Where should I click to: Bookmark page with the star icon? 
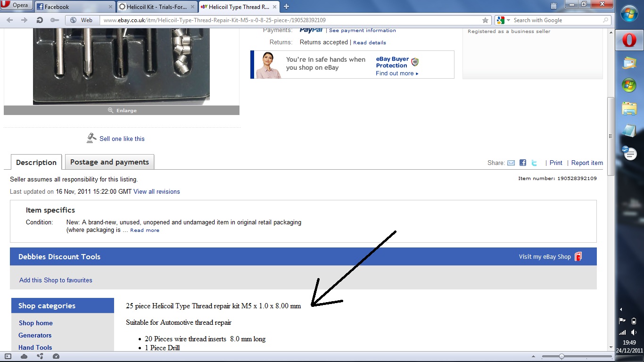point(485,20)
